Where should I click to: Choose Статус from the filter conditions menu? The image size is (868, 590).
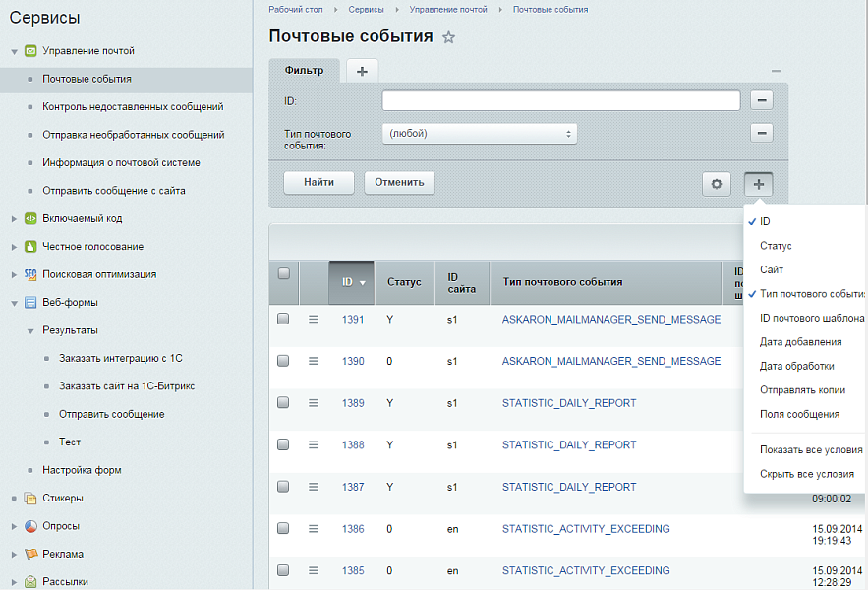(776, 246)
